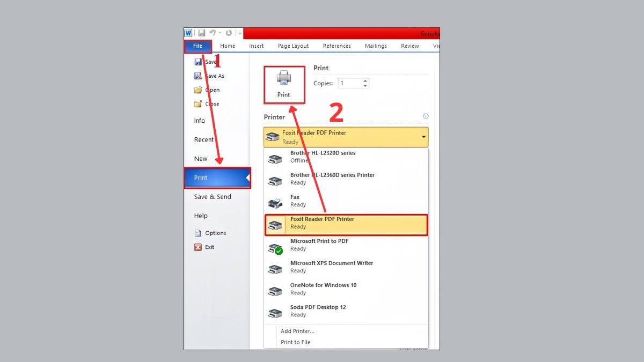
Task: Click the Foxit printer icon in dropdown header
Action: point(273,138)
